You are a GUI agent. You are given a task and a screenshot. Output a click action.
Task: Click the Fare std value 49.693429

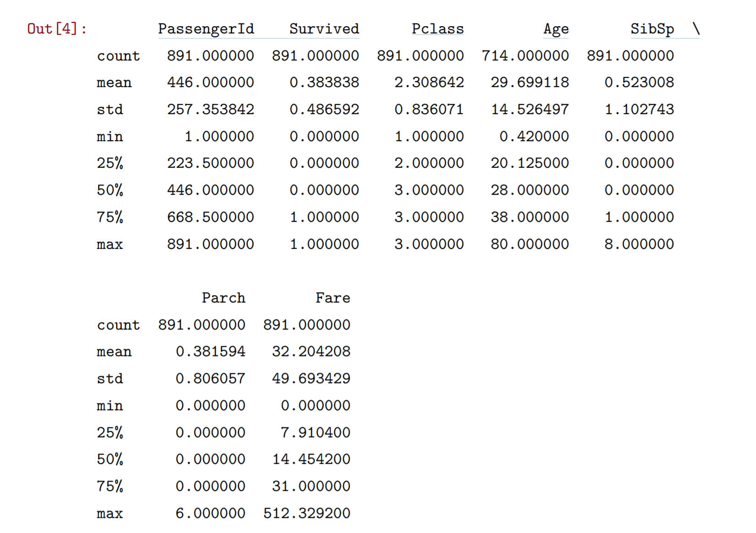tap(311, 379)
